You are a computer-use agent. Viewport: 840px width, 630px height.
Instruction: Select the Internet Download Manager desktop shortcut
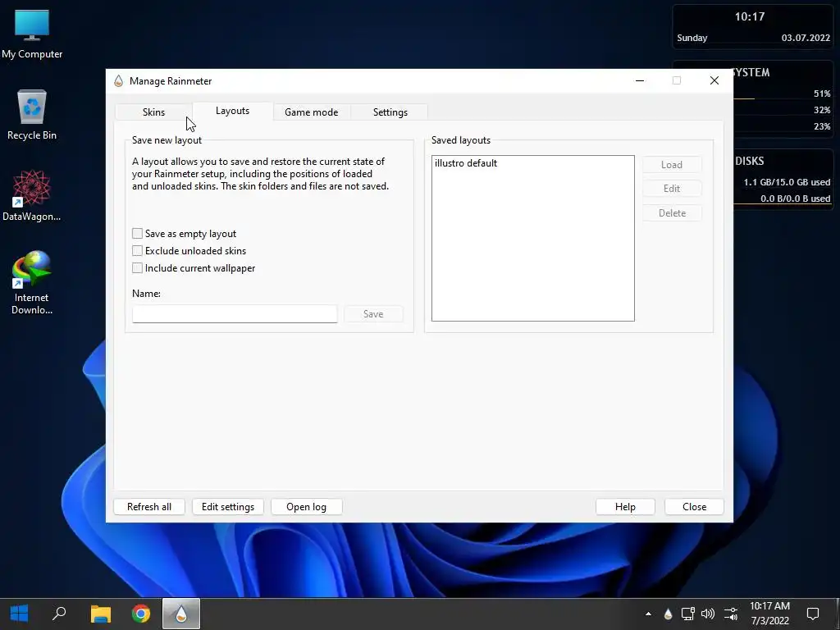click(32, 282)
